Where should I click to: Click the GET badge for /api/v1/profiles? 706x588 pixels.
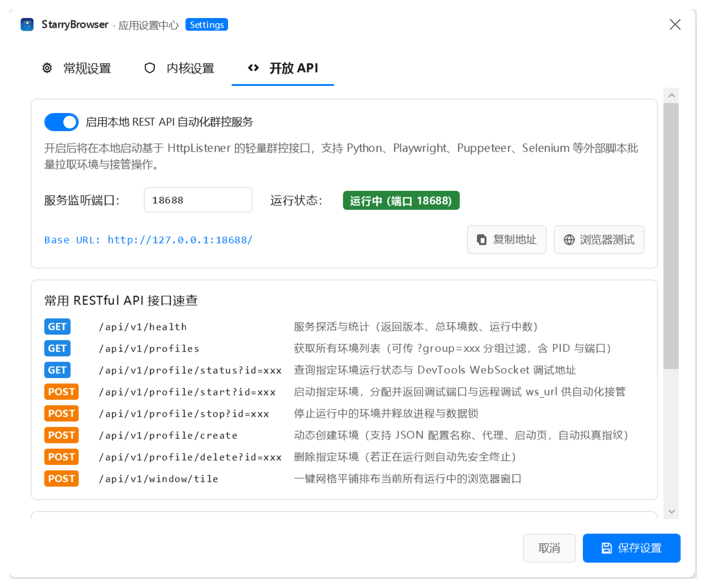[x=57, y=348]
